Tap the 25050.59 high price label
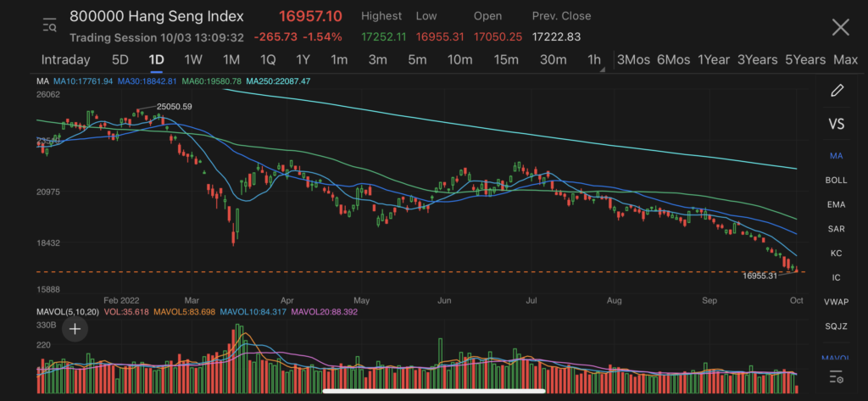Viewport: 868px width, 401px height. (x=175, y=106)
